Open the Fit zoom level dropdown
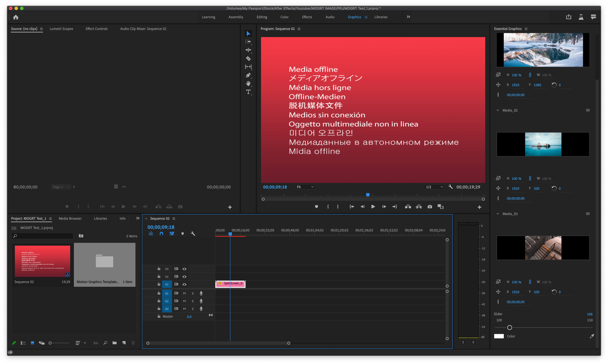The image size is (608, 364). 305,187
